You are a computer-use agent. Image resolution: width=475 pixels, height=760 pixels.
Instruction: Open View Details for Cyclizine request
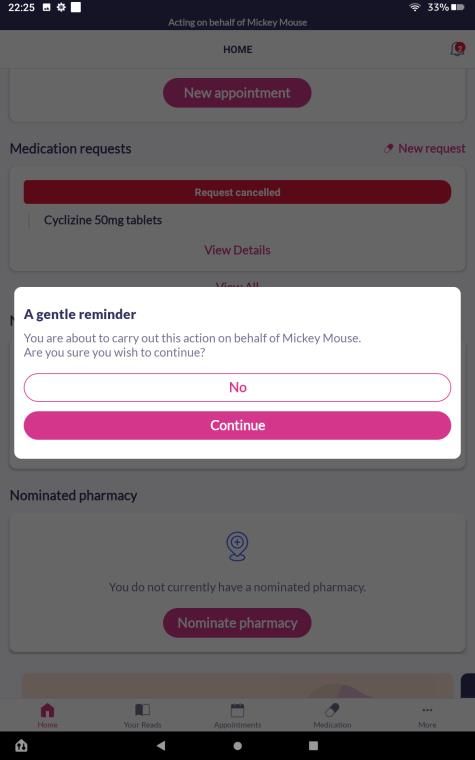238,250
